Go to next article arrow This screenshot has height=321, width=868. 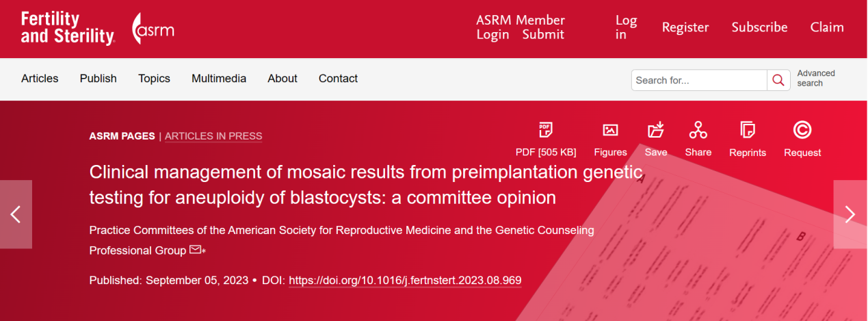(x=850, y=214)
